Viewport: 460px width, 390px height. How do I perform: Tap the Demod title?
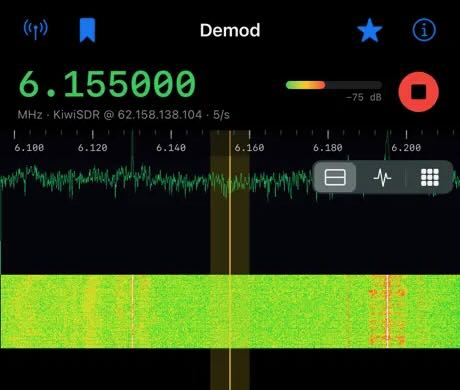[230, 30]
